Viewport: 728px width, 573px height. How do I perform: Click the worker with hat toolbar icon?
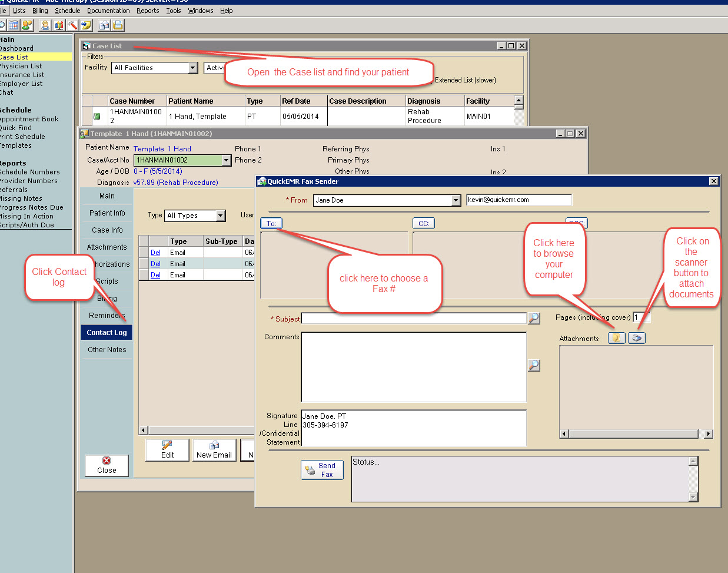point(45,25)
